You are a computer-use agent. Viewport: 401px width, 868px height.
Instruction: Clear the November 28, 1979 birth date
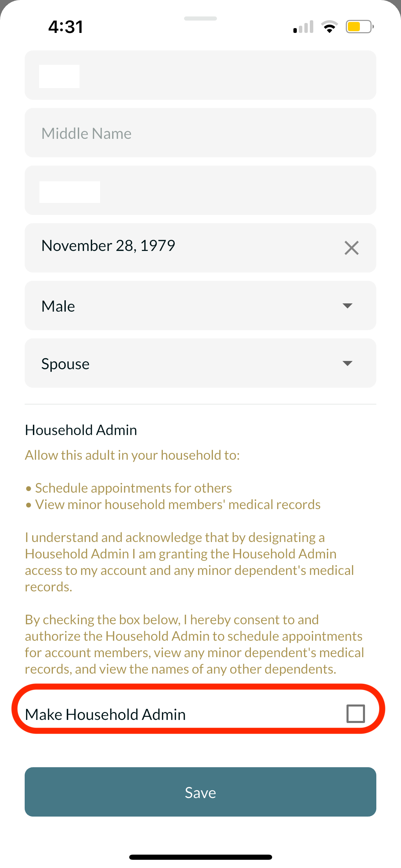click(351, 248)
